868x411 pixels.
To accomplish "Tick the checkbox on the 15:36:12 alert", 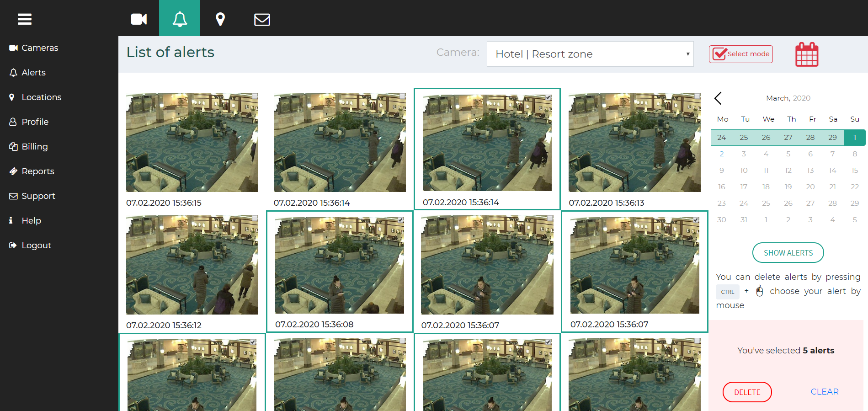I will pyautogui.click(x=255, y=219).
